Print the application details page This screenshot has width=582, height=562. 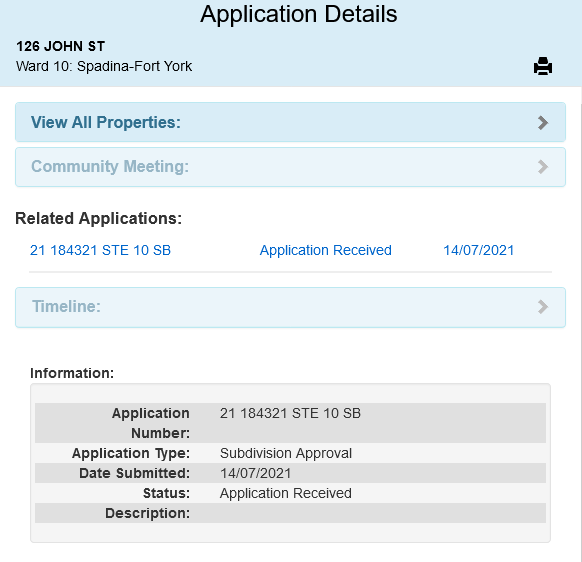[543, 66]
